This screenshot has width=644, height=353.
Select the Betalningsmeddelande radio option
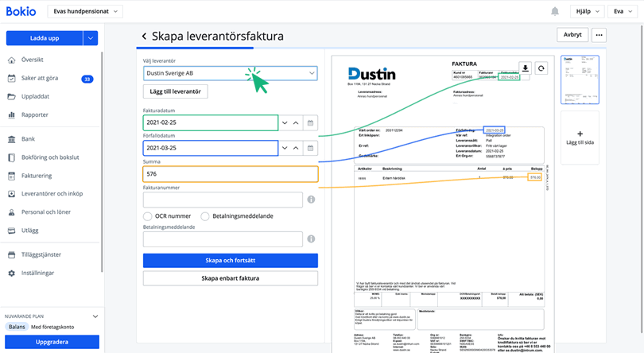(205, 216)
